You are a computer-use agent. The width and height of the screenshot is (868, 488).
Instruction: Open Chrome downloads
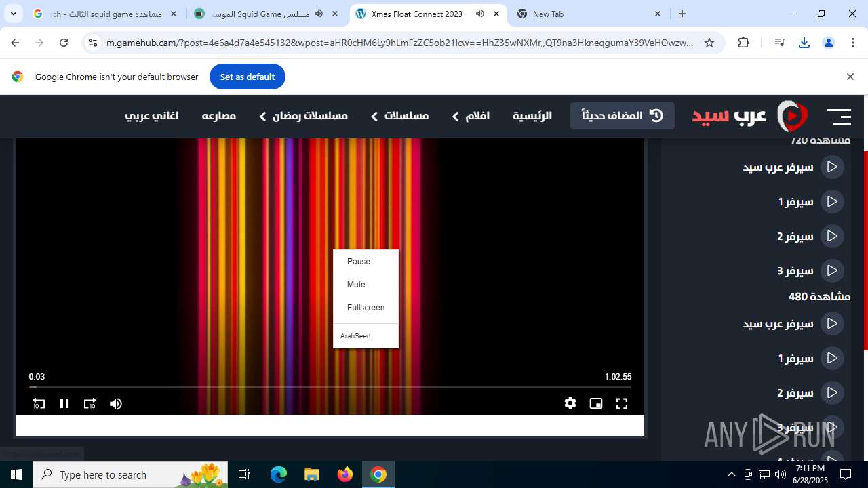click(804, 43)
